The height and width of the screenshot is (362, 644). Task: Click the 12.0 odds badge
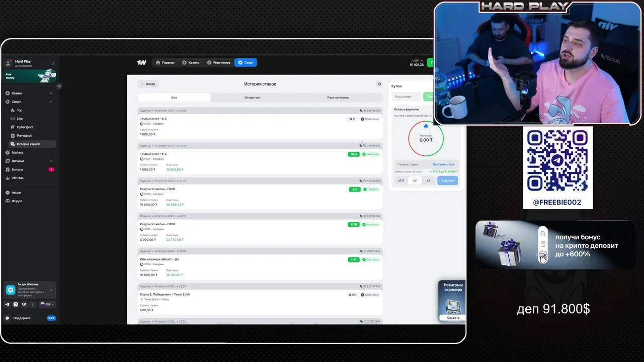click(x=352, y=119)
